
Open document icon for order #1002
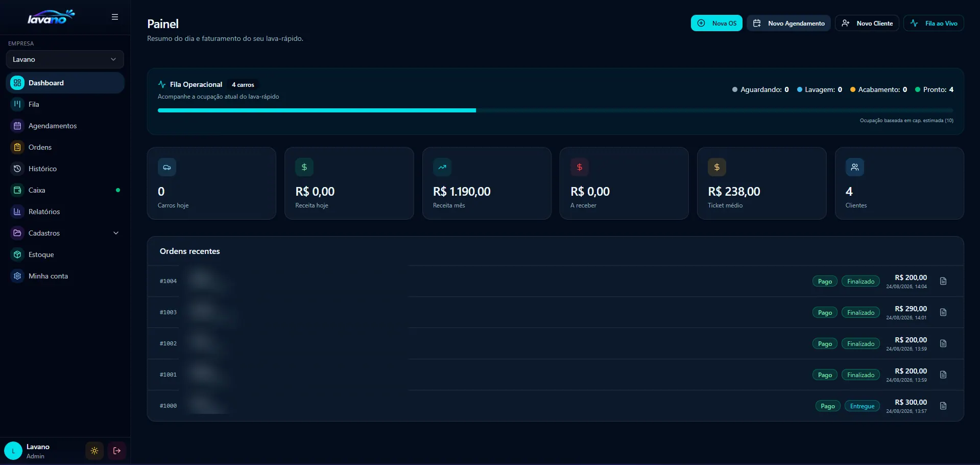click(x=943, y=343)
